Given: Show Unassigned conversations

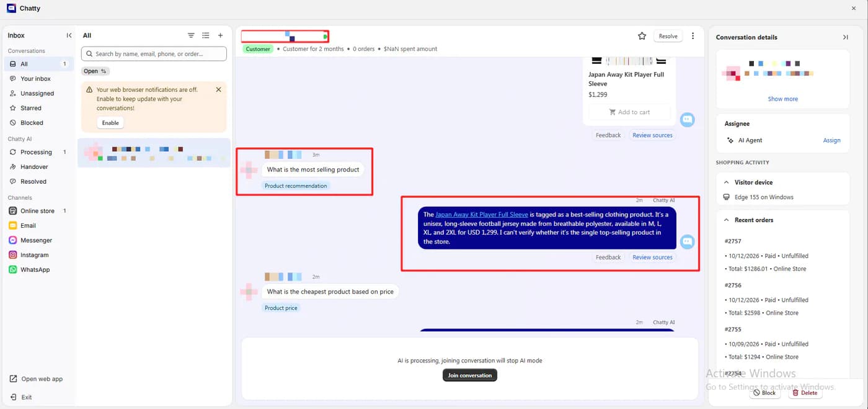Looking at the screenshot, I should 38,93.
